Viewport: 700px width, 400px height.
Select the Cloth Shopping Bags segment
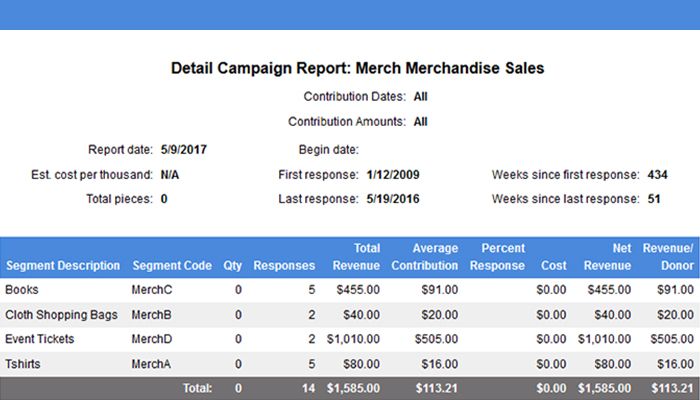coord(61,315)
